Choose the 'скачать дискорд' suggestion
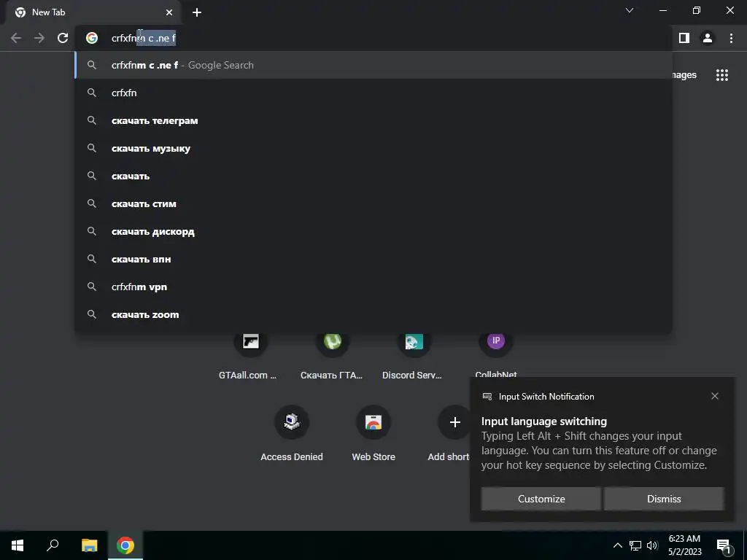Image resolution: width=747 pixels, height=560 pixels. point(373,231)
